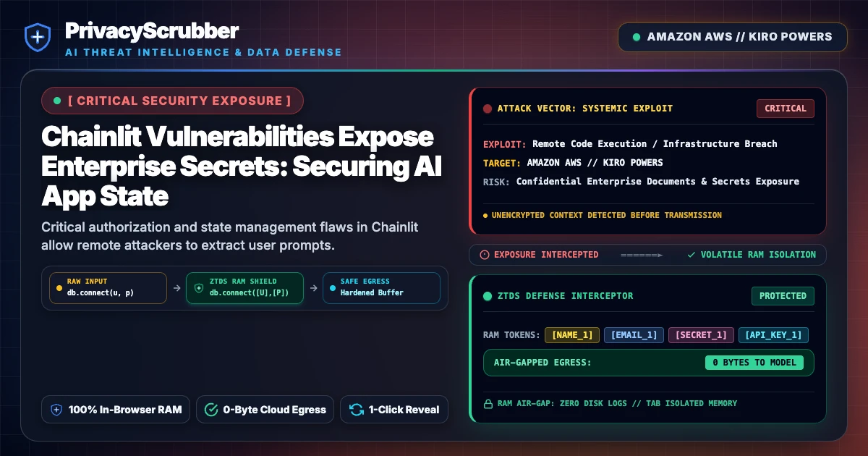
Task: Click the TARGET: AMAZON AWS // KIRO POWERS line
Action: point(573,162)
